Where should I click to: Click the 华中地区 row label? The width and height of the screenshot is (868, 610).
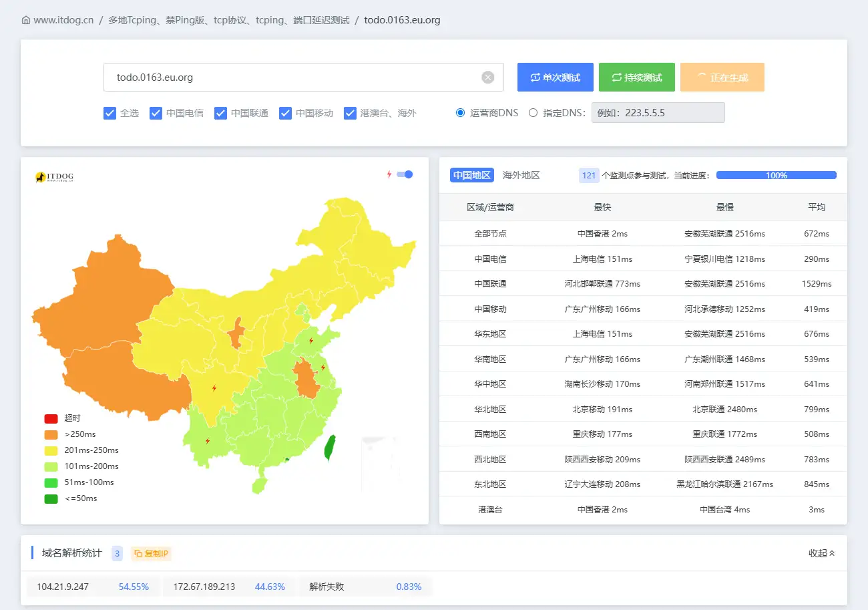point(491,384)
